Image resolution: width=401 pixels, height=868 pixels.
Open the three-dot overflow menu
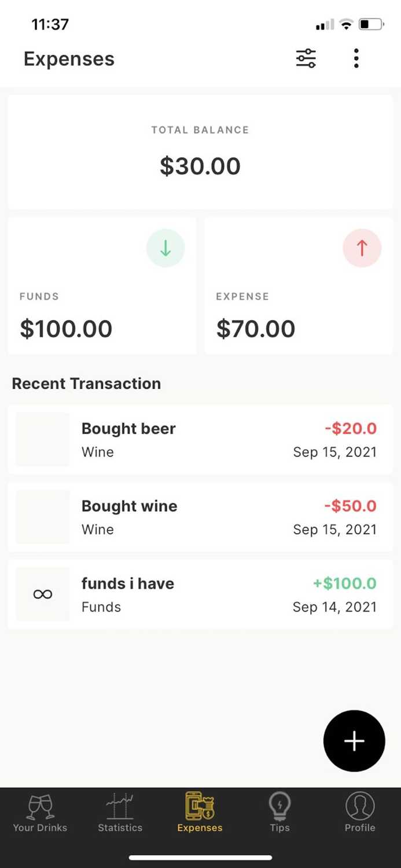356,58
